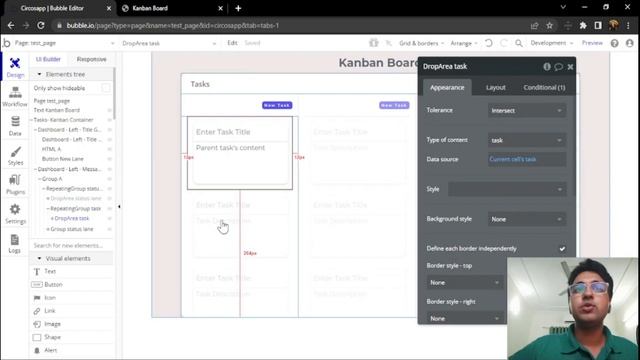640x360 pixels.
Task: Bookmark this page with star icon
Action: click(x=549, y=25)
